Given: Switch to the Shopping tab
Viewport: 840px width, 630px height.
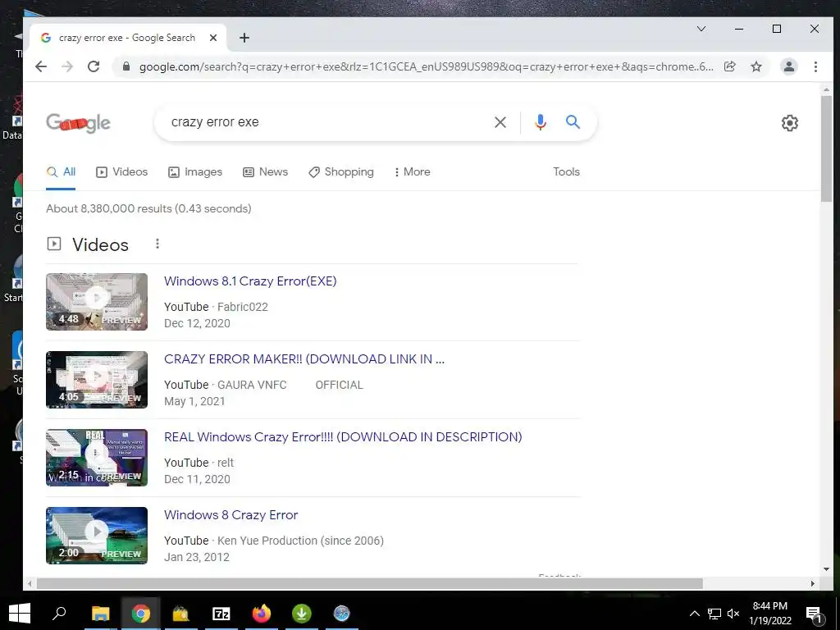Looking at the screenshot, I should point(340,172).
